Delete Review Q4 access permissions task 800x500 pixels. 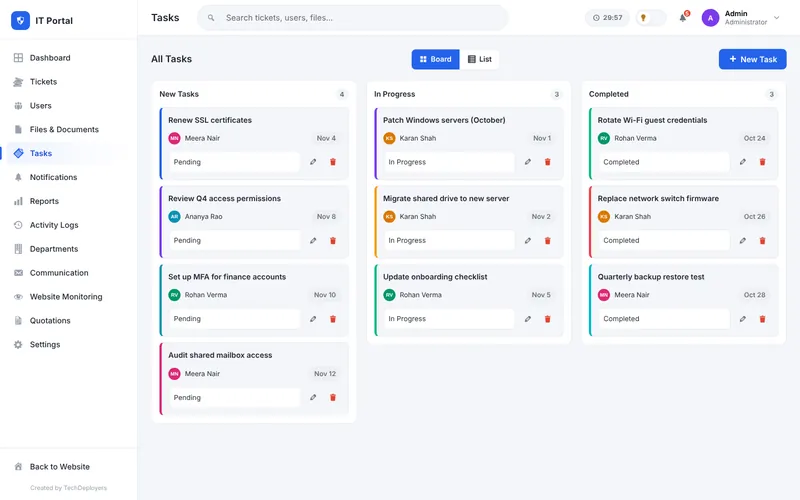(x=333, y=240)
